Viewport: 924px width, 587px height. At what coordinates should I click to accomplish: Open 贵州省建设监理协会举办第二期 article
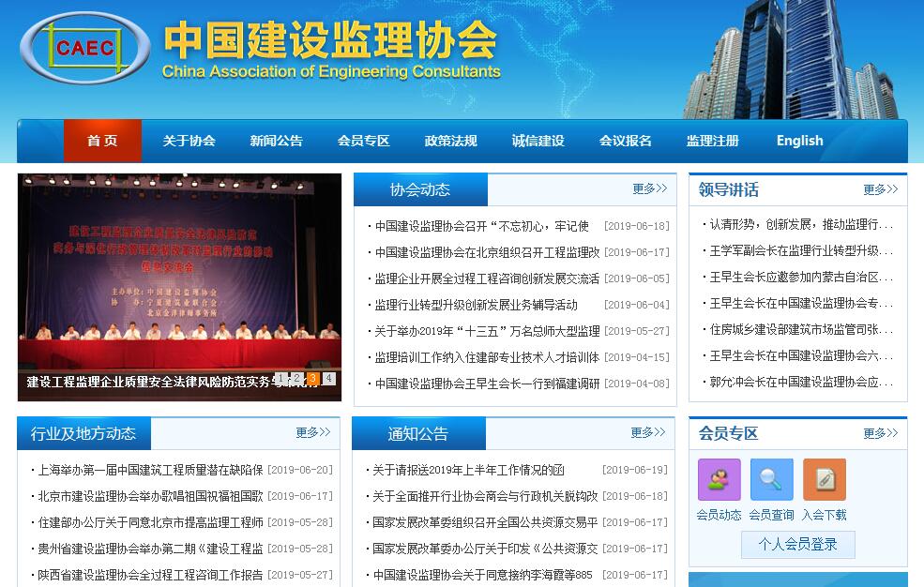coord(150,549)
